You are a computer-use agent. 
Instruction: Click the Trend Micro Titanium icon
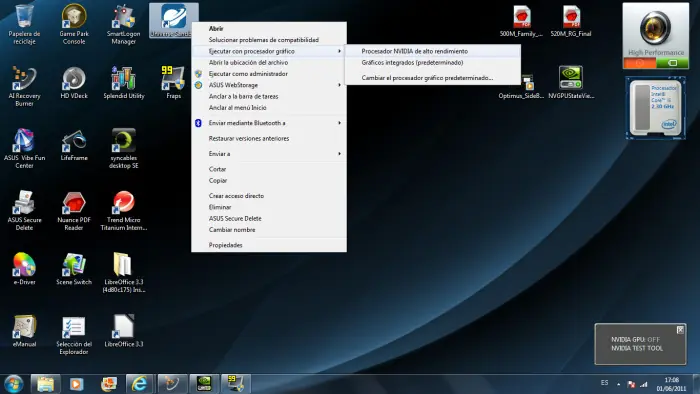pos(124,211)
